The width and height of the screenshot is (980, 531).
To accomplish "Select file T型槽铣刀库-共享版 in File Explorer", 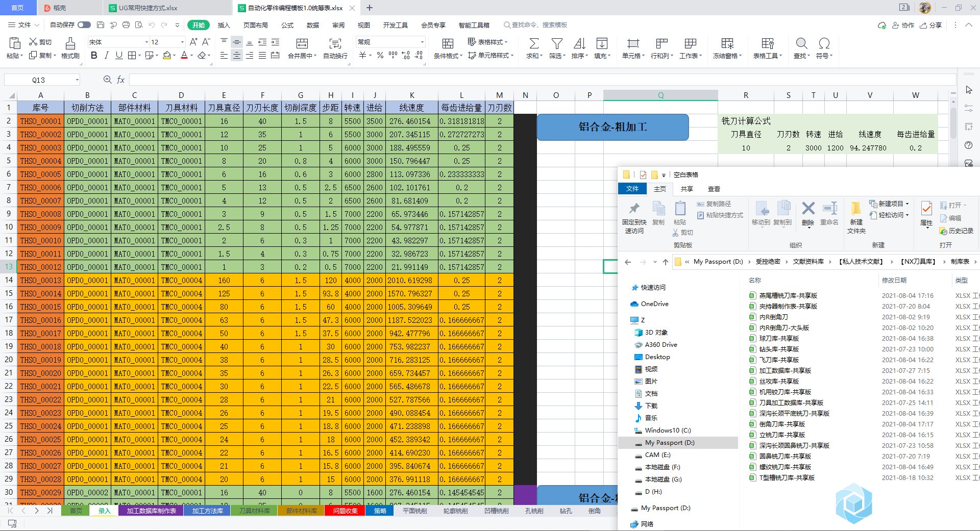I will tap(787, 477).
